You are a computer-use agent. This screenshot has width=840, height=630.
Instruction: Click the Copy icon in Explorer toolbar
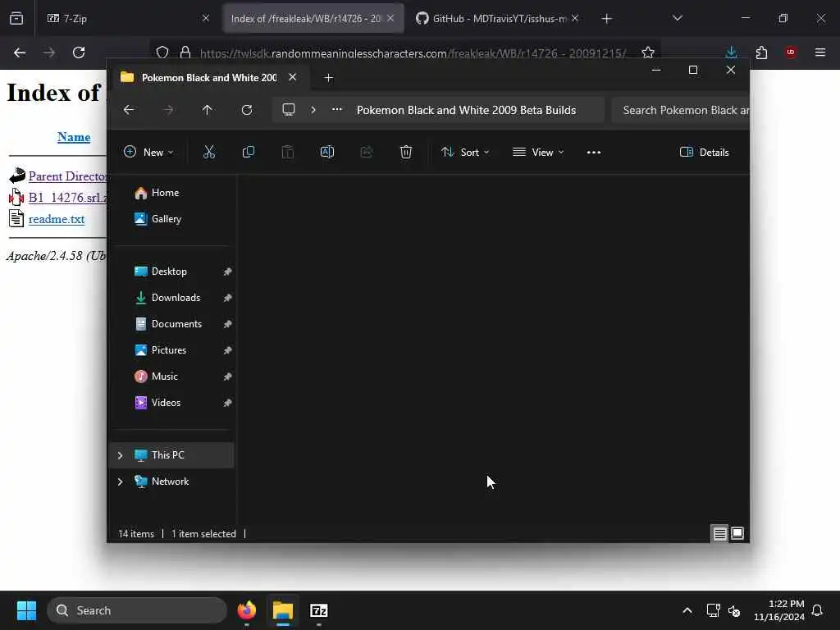pos(248,152)
